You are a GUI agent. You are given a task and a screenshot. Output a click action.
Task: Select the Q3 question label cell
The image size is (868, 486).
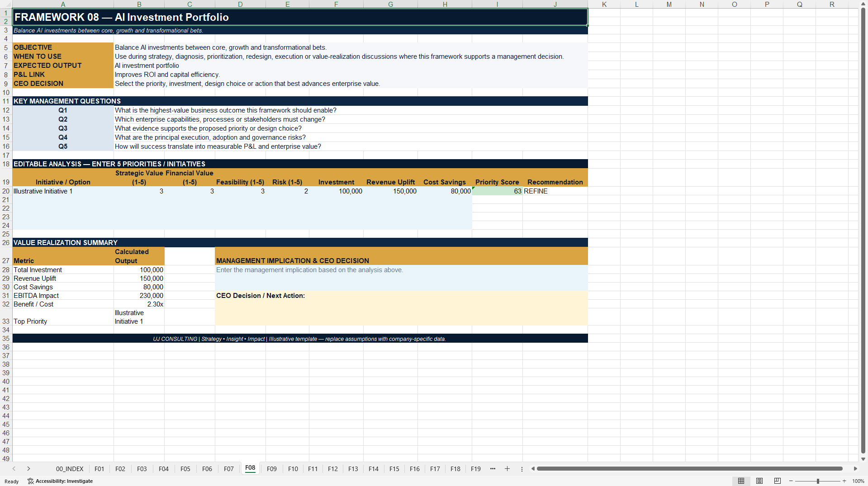click(63, 128)
